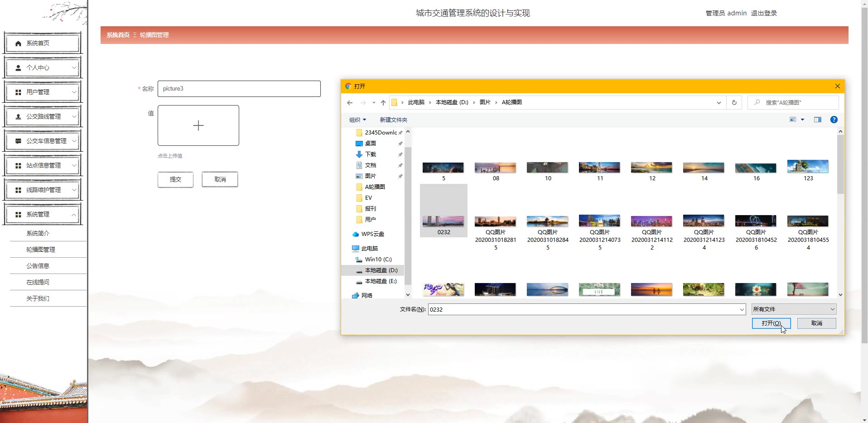
Task: Click 本地磁盘 (D:) in the address path
Action: coord(452,102)
